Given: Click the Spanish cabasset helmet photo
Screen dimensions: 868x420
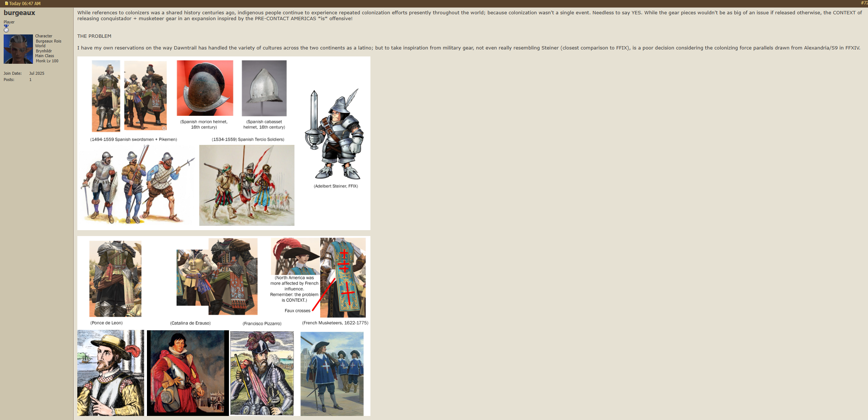Looking at the screenshot, I should point(264,88).
